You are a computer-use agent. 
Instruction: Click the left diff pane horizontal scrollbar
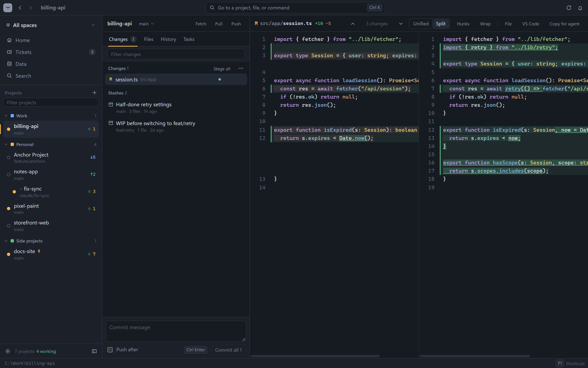[x=315, y=356]
